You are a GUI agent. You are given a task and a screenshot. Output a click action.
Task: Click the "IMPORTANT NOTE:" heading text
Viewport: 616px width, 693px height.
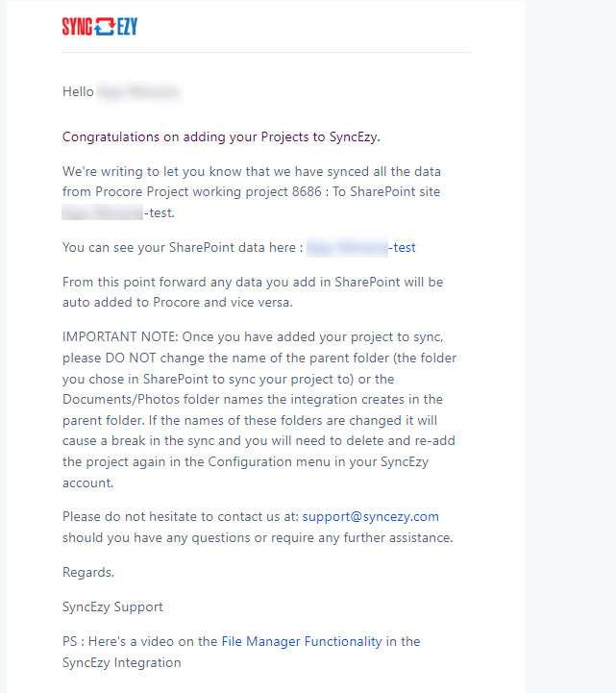point(120,336)
